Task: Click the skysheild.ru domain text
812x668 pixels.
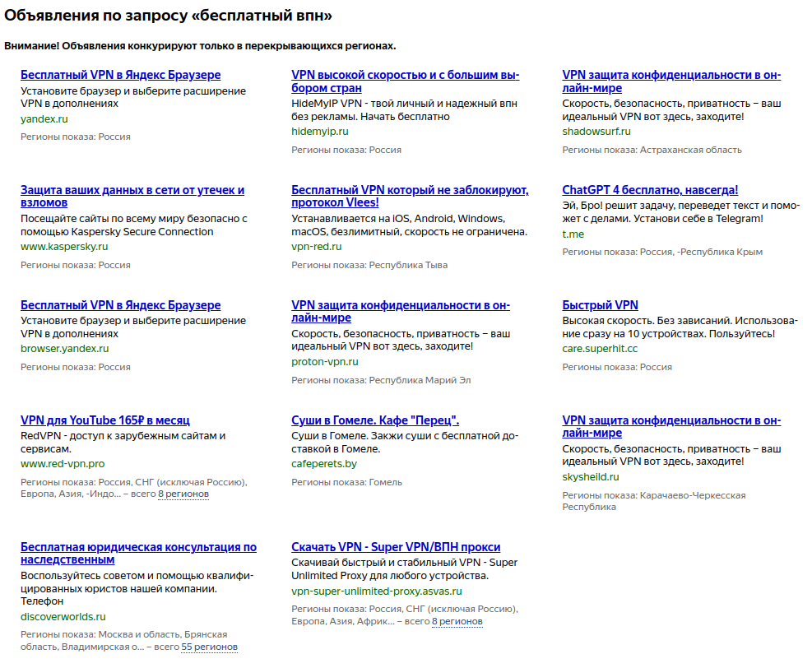Action: tap(591, 477)
